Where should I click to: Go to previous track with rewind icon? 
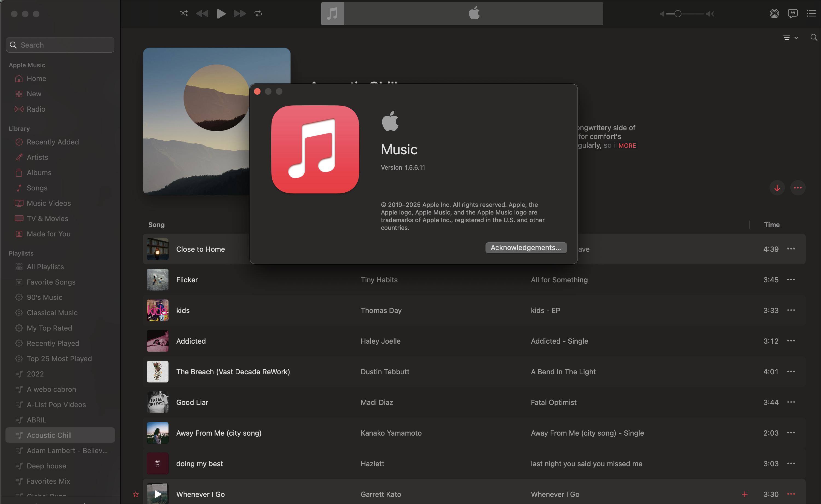(x=202, y=14)
